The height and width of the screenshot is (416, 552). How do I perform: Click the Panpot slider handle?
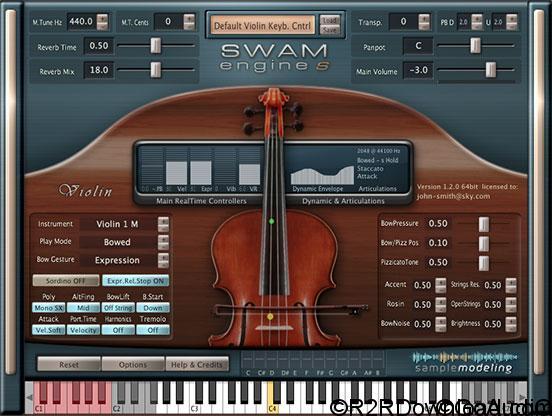pyautogui.click(x=475, y=45)
